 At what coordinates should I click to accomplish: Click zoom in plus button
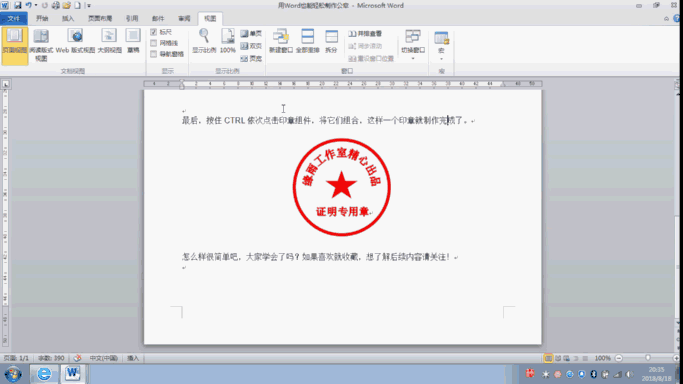[x=676, y=358]
